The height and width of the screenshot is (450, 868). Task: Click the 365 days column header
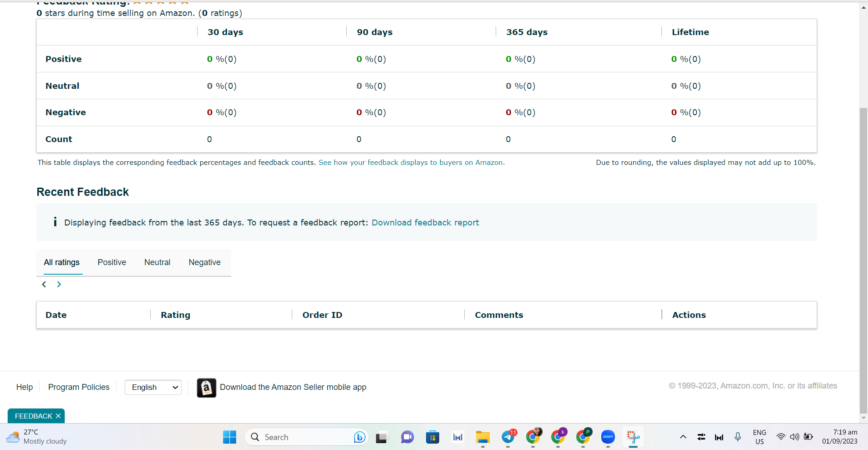click(x=527, y=32)
